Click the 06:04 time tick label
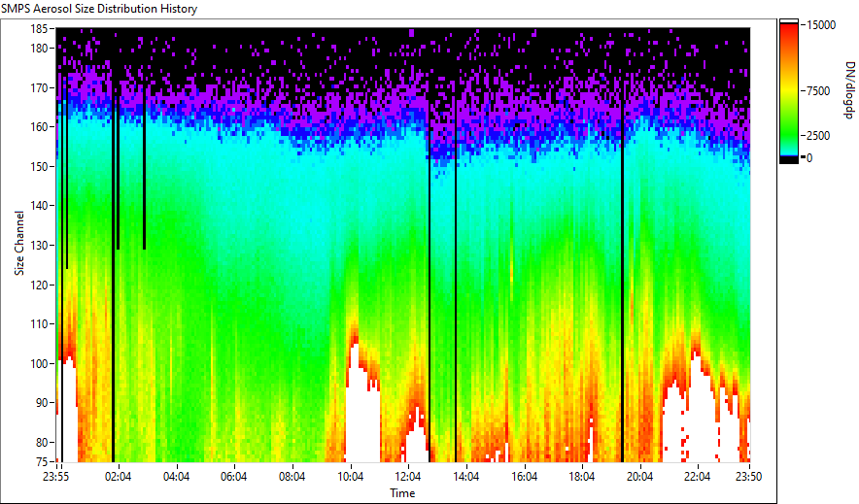Viewport: 859px width, 504px height. pos(234,477)
